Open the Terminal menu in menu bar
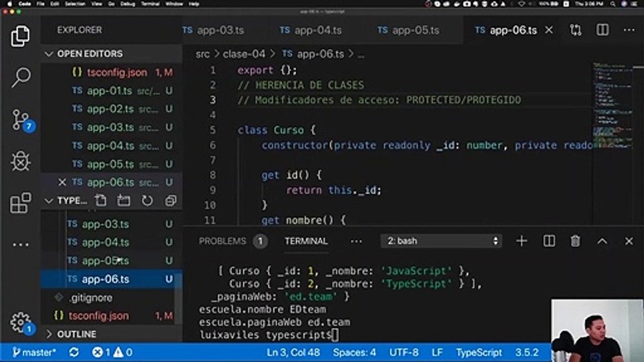644x362 pixels. click(150, 4)
